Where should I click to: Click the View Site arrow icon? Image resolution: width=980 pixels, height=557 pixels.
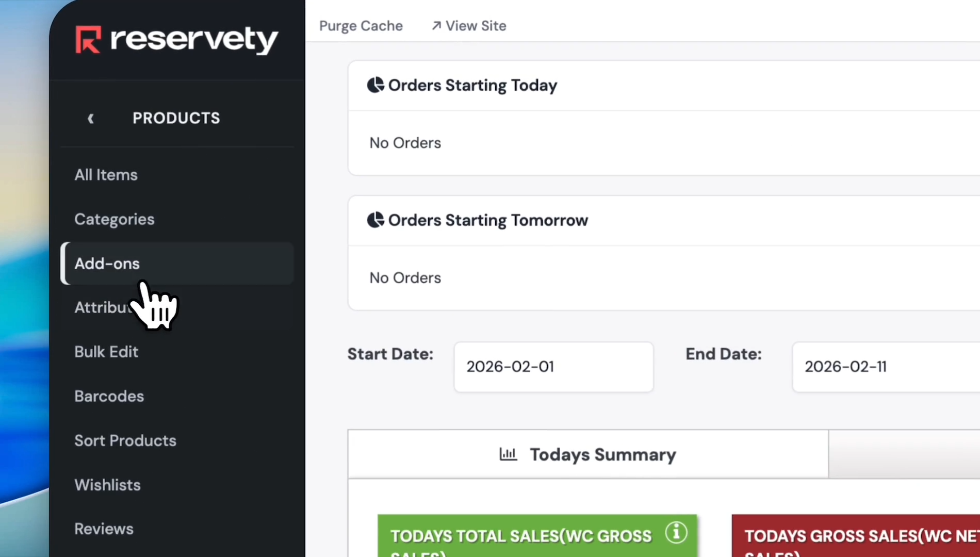point(436,26)
